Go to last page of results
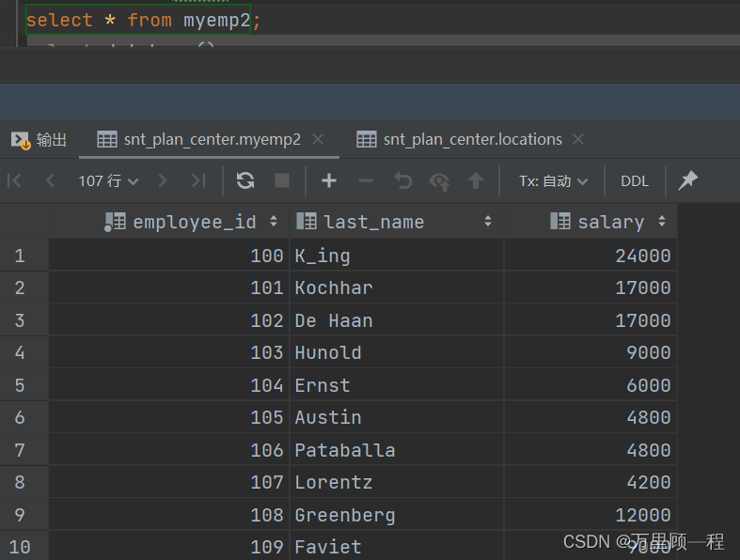 coord(198,180)
